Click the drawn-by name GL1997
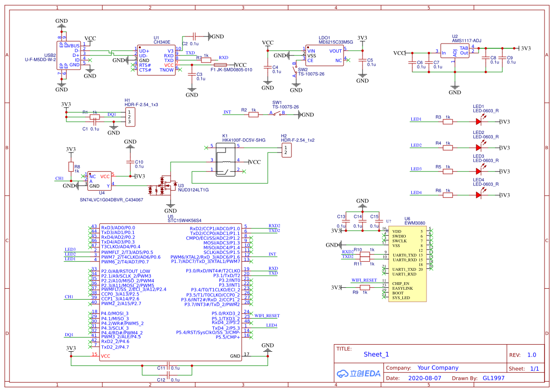 pos(494,378)
